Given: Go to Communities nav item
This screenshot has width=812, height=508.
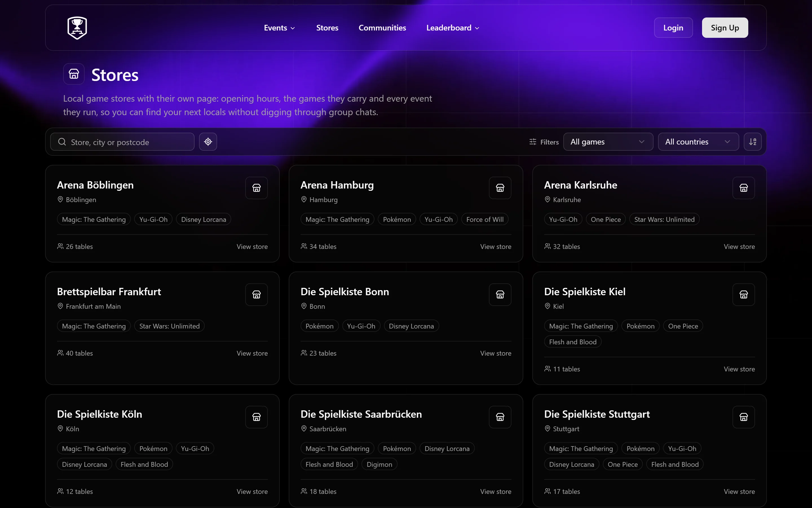Looking at the screenshot, I should click(x=382, y=28).
